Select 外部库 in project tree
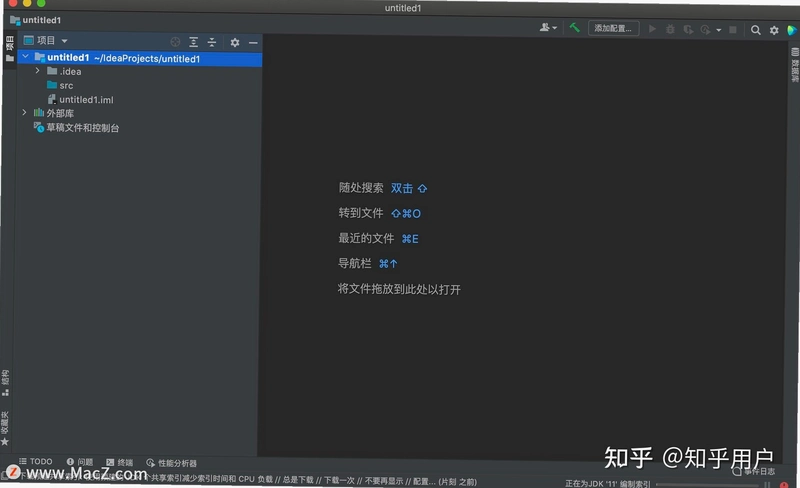This screenshot has width=800, height=488. (x=54, y=113)
